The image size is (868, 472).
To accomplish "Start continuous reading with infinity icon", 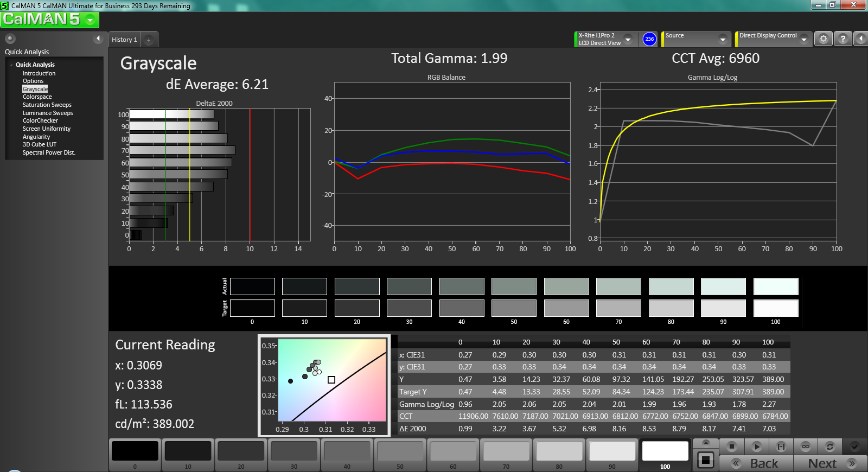I will click(805, 447).
